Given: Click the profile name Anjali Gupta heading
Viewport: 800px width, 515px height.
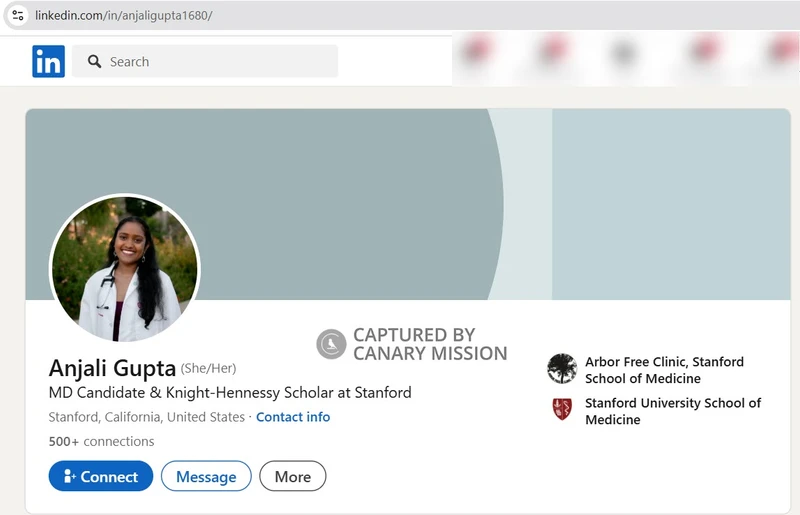Looking at the screenshot, I should coord(112,368).
